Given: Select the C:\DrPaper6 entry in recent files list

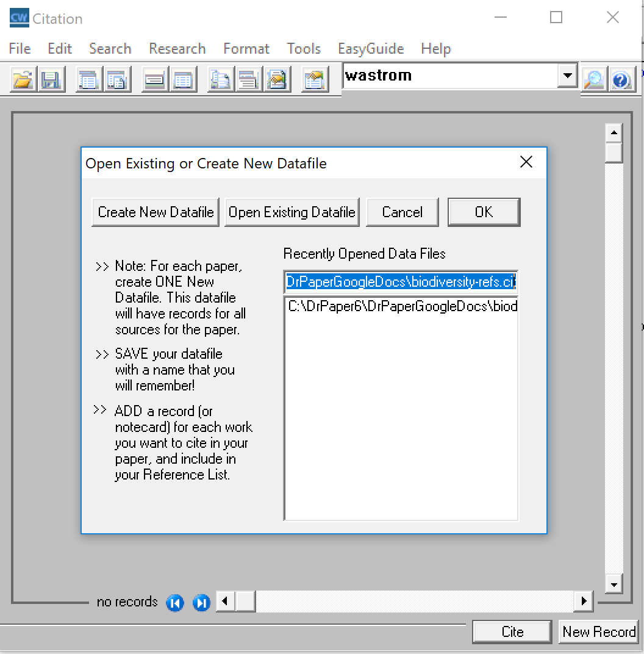Looking at the screenshot, I should (x=401, y=306).
